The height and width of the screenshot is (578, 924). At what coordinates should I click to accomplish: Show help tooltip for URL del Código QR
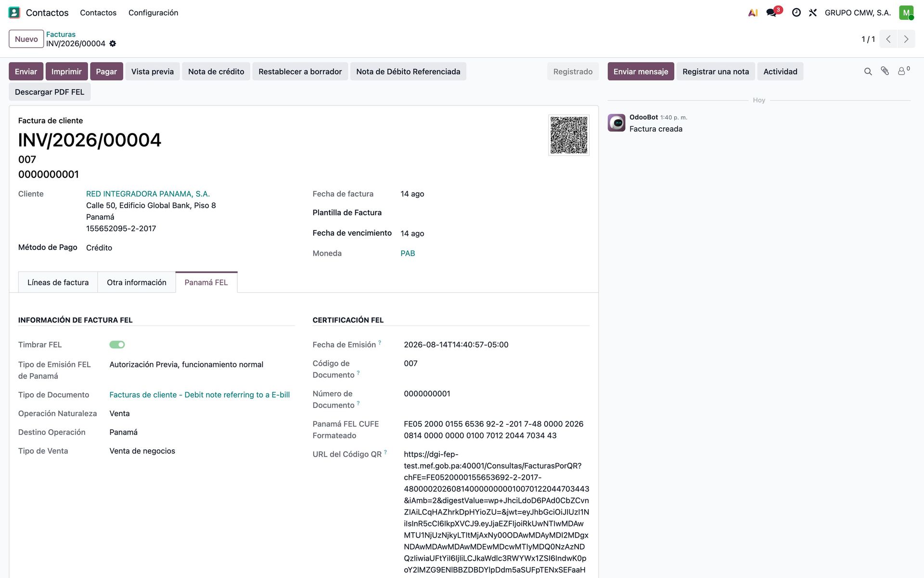385,452
